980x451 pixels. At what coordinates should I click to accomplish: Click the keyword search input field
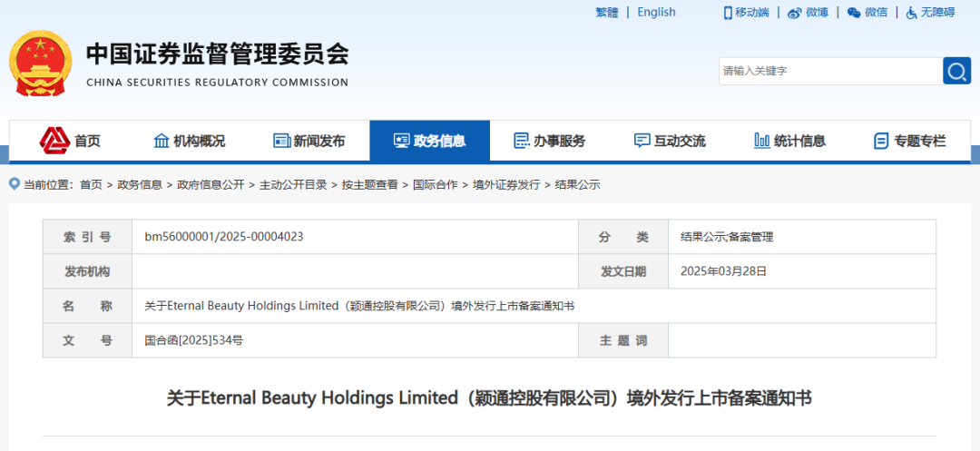click(829, 71)
